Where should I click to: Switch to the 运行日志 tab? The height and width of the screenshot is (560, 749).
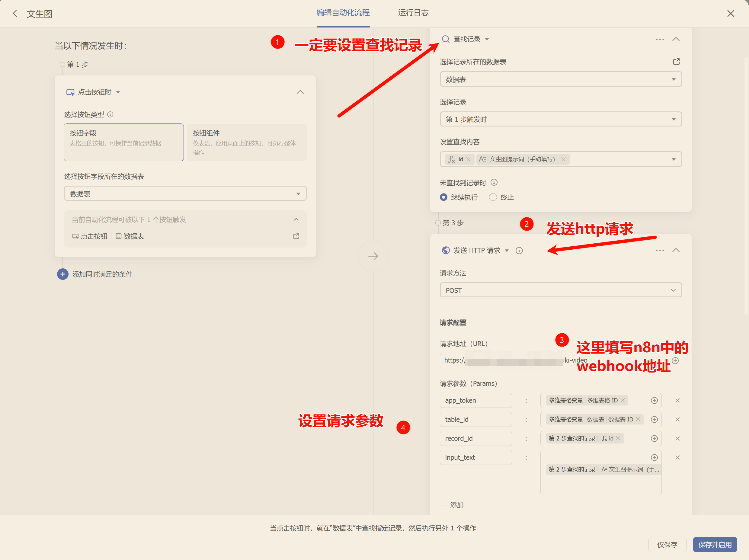click(x=413, y=12)
